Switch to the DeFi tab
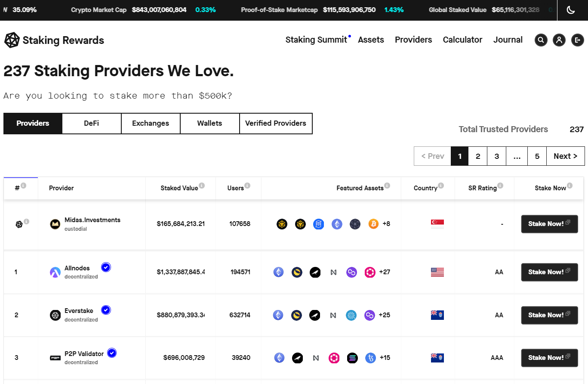 click(92, 124)
